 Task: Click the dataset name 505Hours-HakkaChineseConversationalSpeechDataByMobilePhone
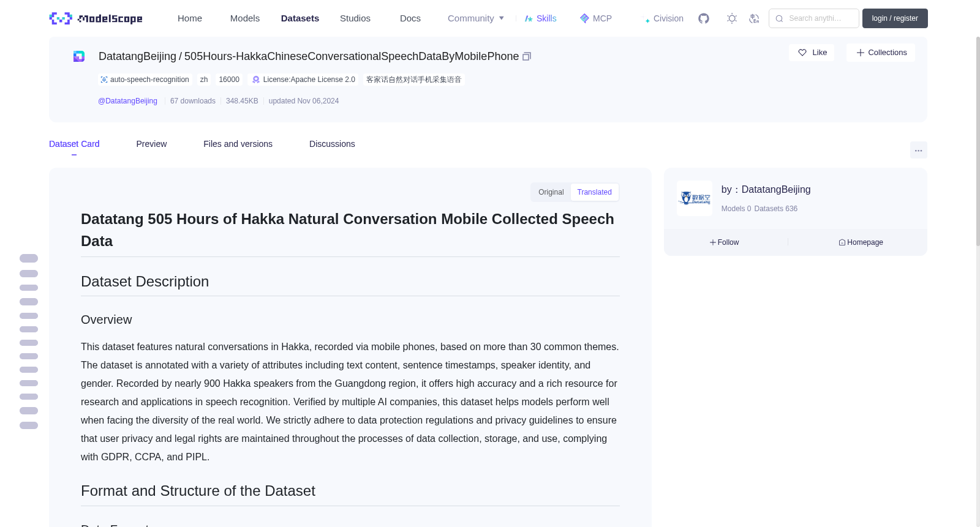[352, 56]
